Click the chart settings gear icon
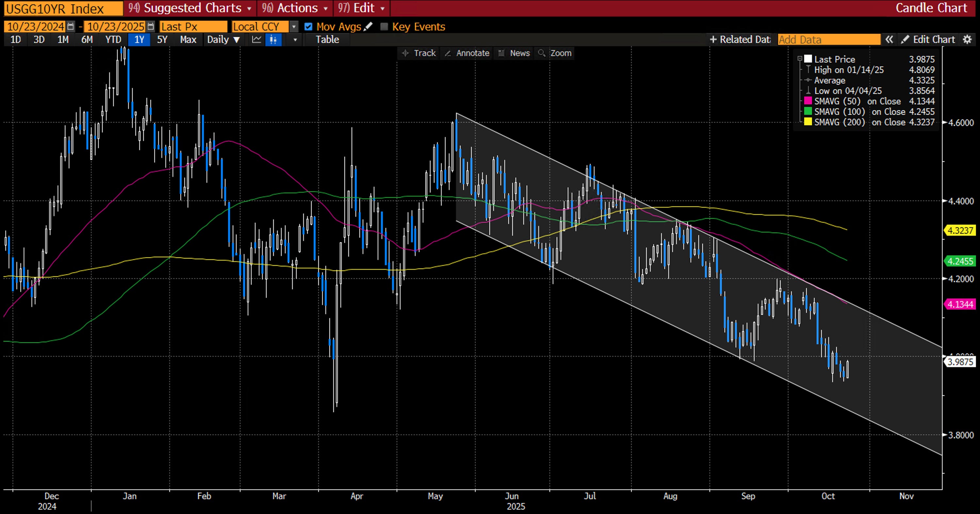 [x=967, y=40]
